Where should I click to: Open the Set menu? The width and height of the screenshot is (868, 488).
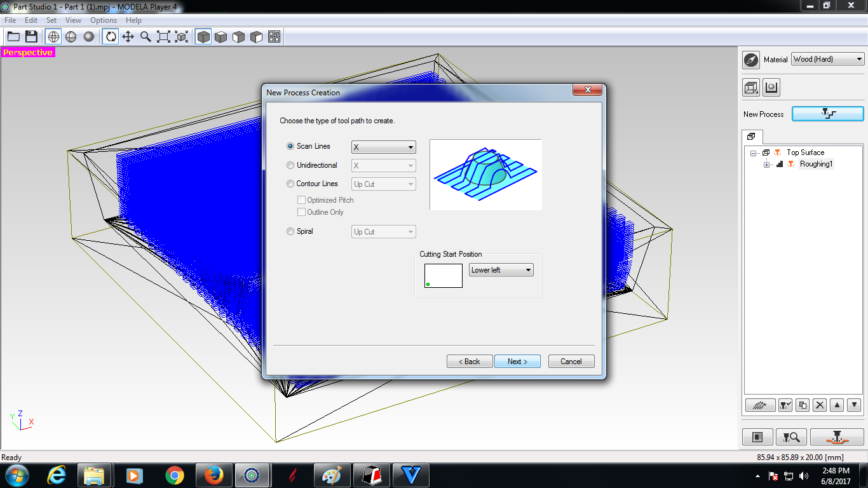(51, 20)
